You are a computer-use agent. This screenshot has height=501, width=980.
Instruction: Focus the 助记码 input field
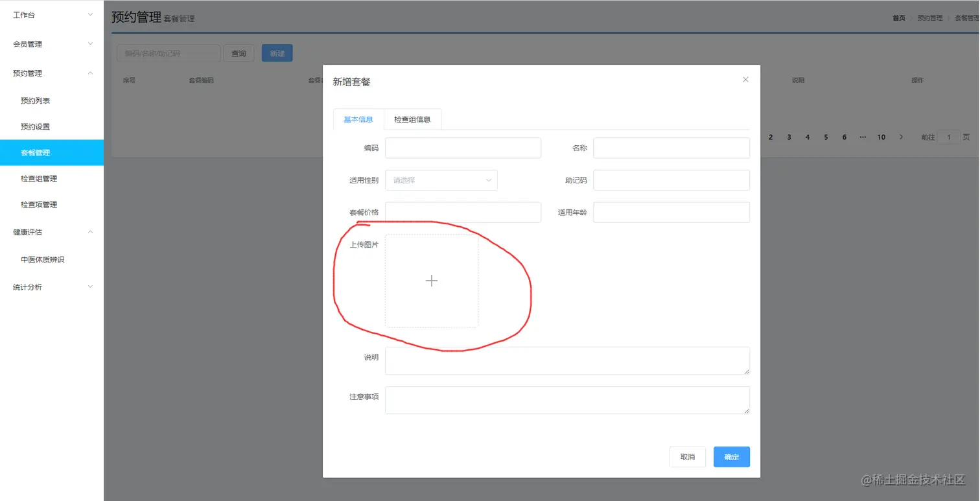(x=671, y=180)
